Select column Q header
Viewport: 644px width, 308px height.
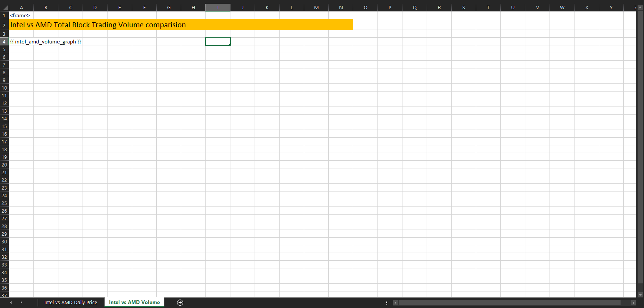tap(414, 8)
